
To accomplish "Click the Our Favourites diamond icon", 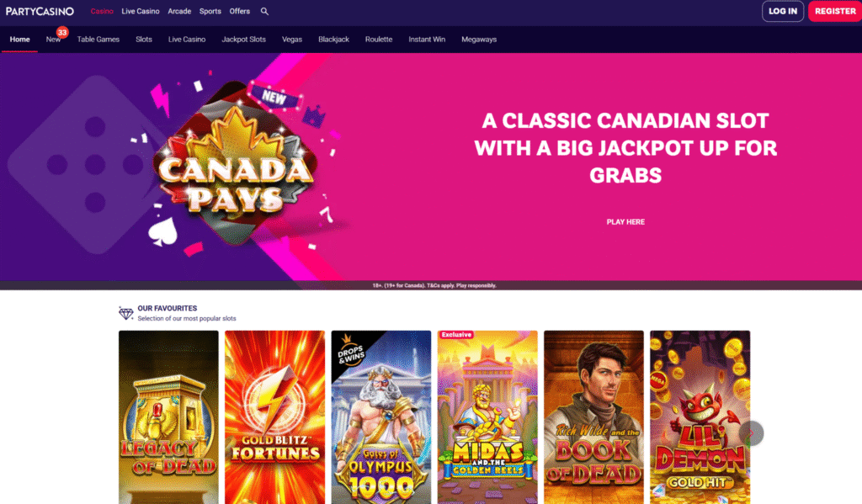I will (x=126, y=313).
